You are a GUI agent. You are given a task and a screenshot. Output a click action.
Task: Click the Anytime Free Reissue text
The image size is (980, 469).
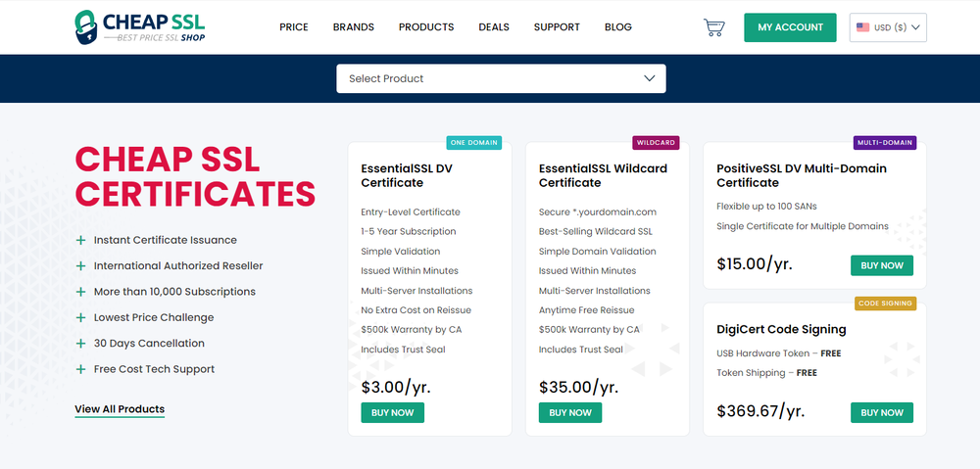point(586,310)
